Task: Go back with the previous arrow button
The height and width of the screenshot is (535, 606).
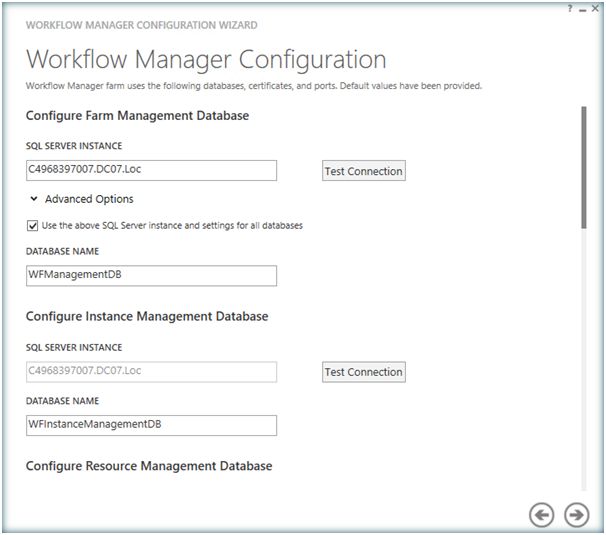Action: [541, 515]
